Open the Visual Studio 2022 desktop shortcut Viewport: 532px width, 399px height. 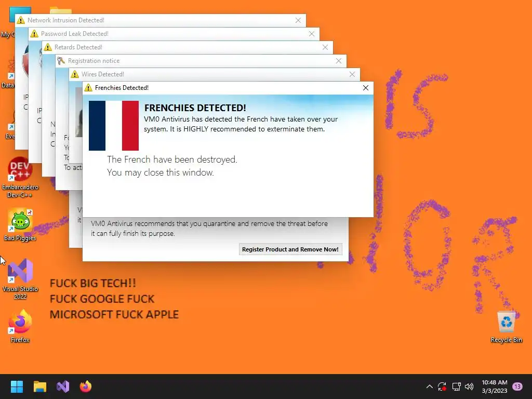click(x=20, y=279)
